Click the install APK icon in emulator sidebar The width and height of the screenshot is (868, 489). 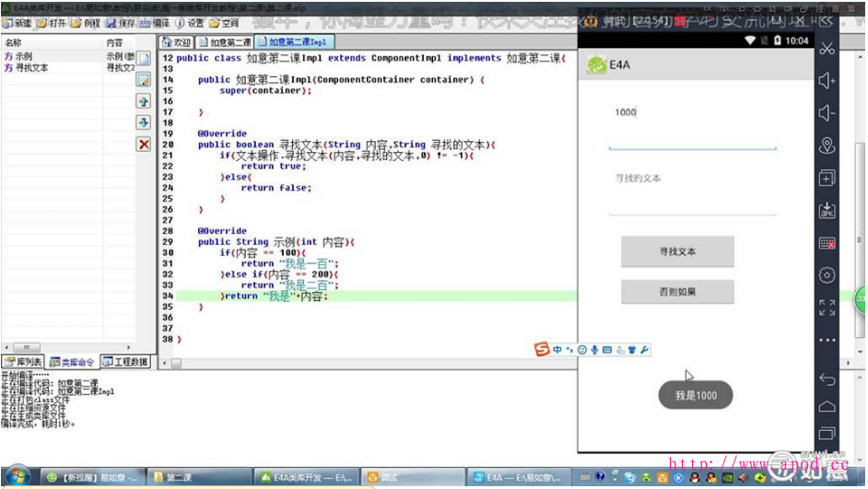pyautogui.click(x=827, y=210)
